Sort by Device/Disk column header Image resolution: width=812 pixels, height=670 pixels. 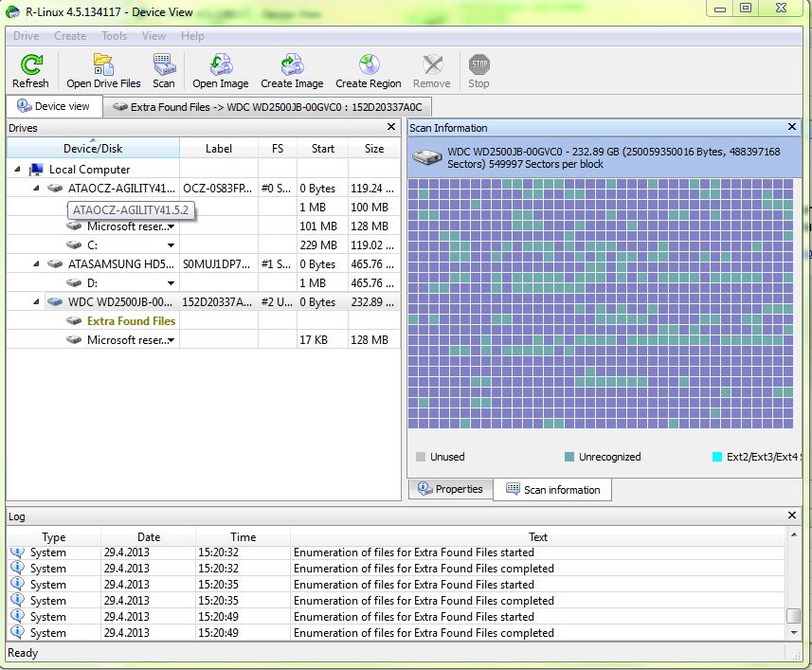click(93, 148)
